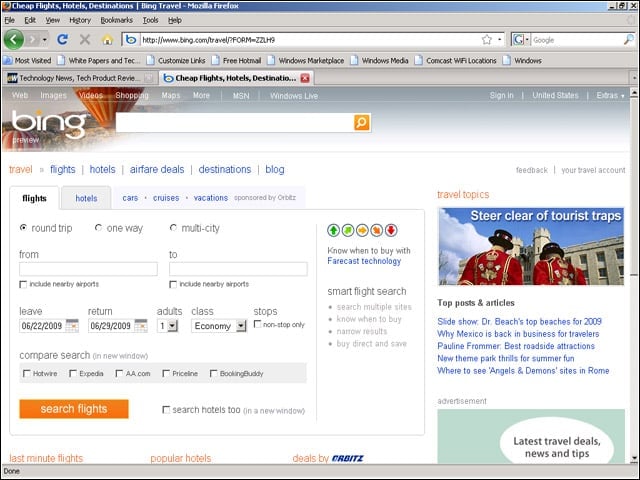Open the Bookmarks menu
Image resolution: width=640 pixels, height=480 pixels.
pyautogui.click(x=116, y=20)
